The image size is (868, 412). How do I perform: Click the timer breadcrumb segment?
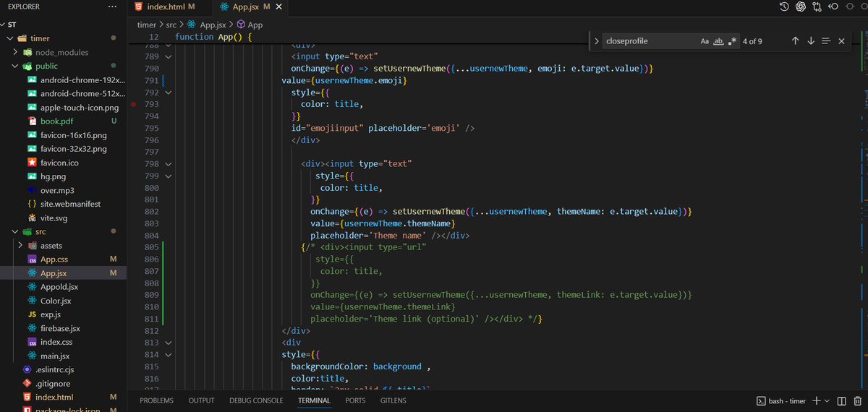[x=147, y=25]
